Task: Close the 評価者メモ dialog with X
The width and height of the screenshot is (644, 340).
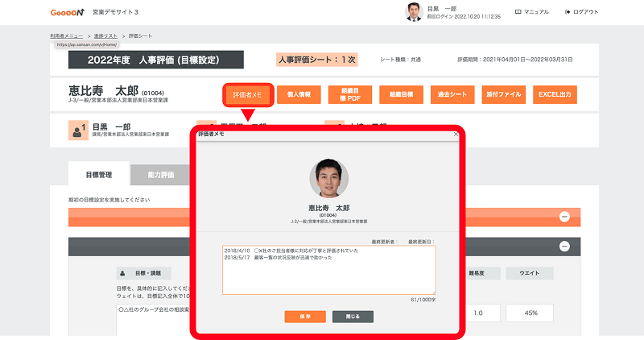Action: coord(456,135)
